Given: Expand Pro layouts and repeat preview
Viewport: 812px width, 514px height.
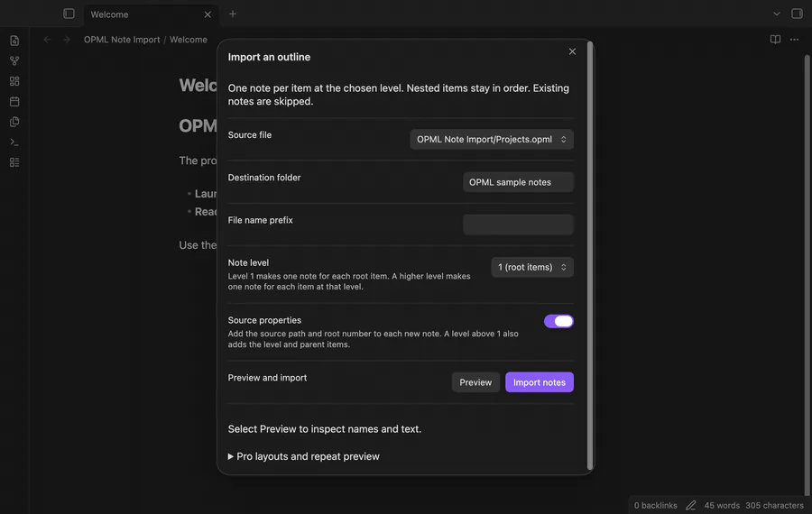Looking at the screenshot, I should click(x=303, y=456).
